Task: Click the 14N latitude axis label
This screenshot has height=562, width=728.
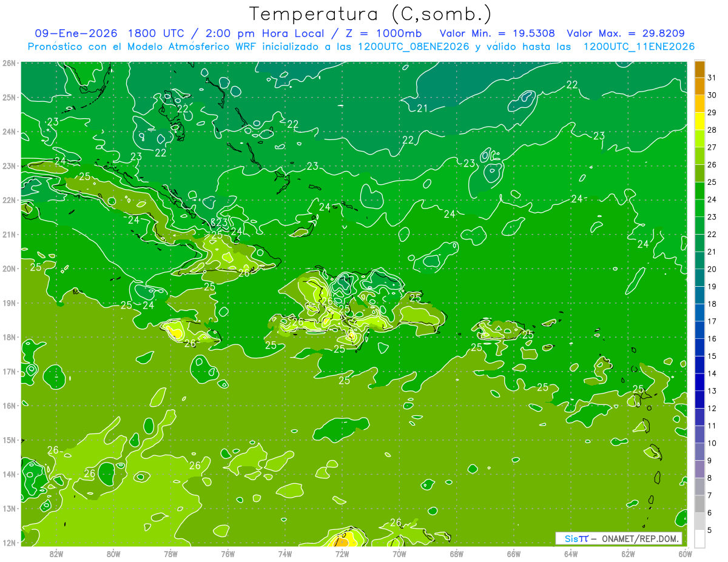Action: 9,474
